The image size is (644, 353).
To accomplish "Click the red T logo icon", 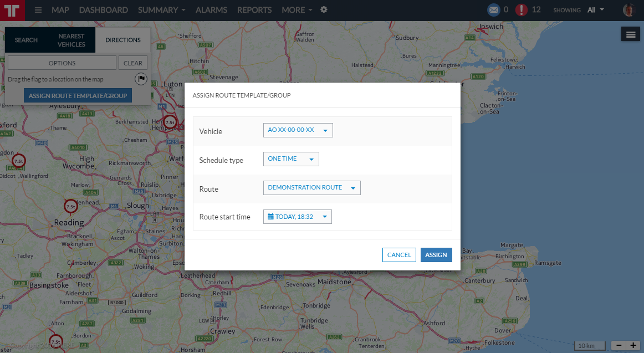I will pos(12,10).
